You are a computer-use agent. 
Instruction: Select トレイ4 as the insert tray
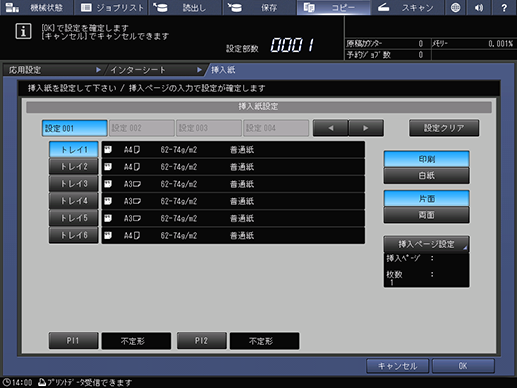pyautogui.click(x=74, y=201)
